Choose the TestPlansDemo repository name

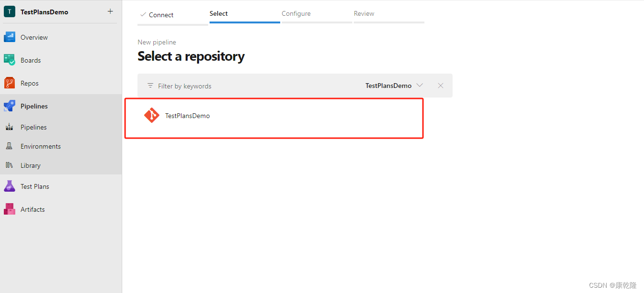pyautogui.click(x=187, y=116)
